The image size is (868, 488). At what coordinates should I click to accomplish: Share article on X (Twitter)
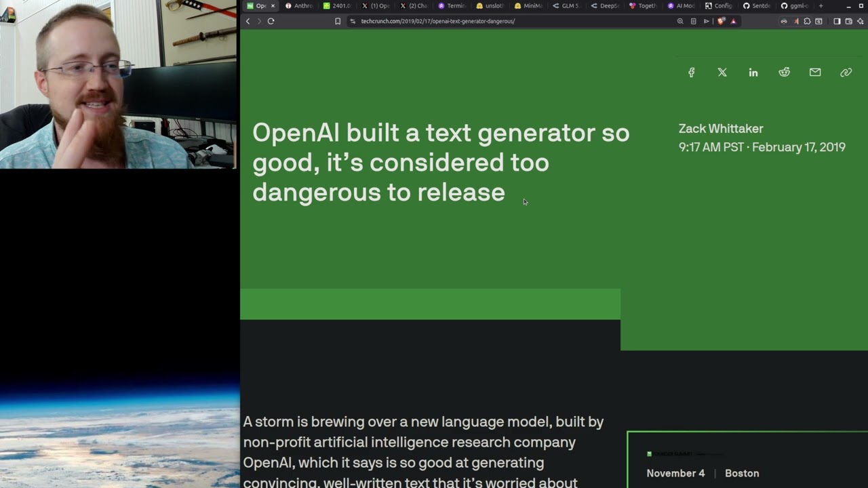(722, 73)
